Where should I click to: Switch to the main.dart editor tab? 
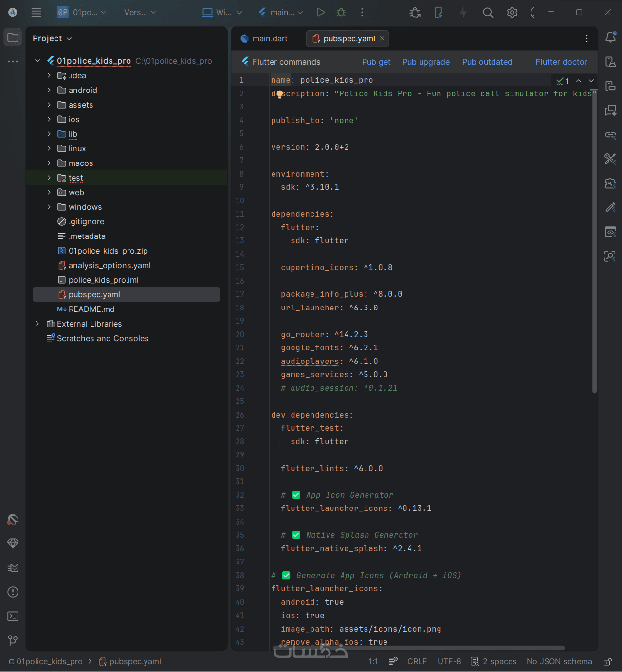pyautogui.click(x=265, y=38)
